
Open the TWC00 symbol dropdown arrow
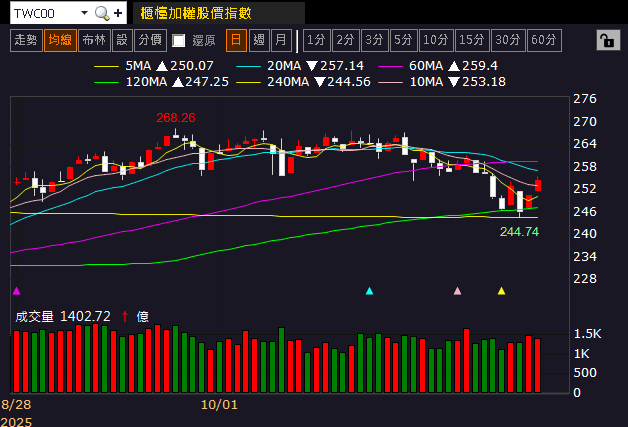click(x=85, y=13)
